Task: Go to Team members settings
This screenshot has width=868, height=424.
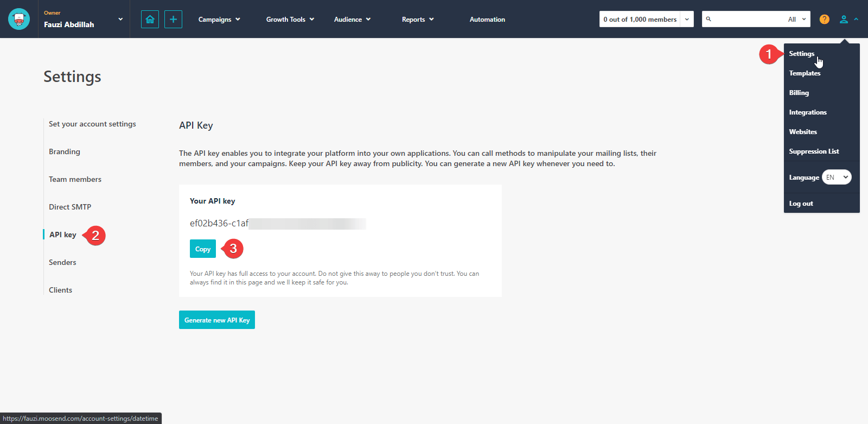Action: point(75,179)
